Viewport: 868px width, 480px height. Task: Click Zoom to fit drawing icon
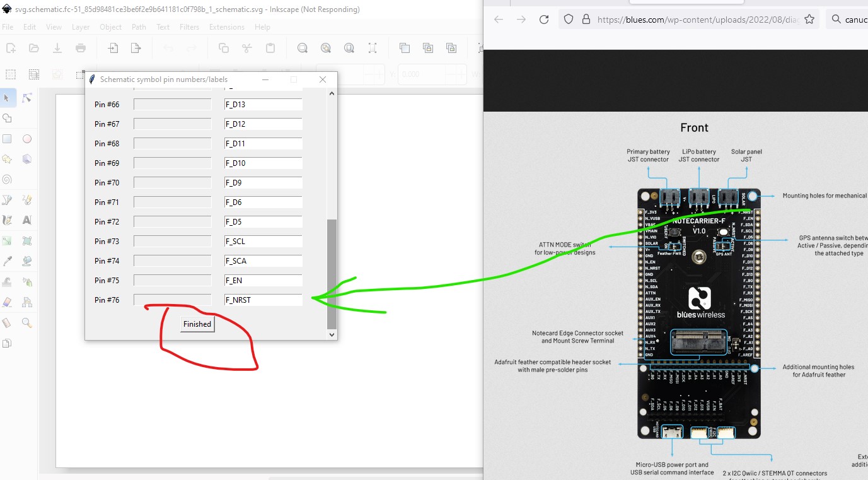(x=326, y=48)
